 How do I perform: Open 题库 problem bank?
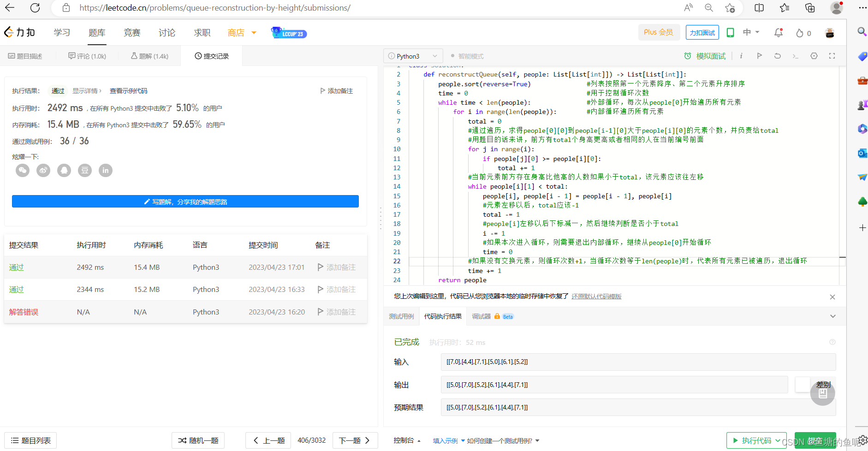click(x=97, y=33)
